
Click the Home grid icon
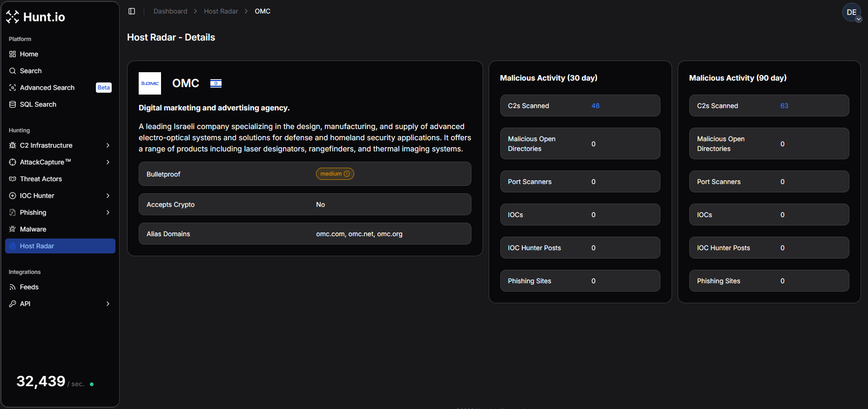pyautogui.click(x=13, y=54)
